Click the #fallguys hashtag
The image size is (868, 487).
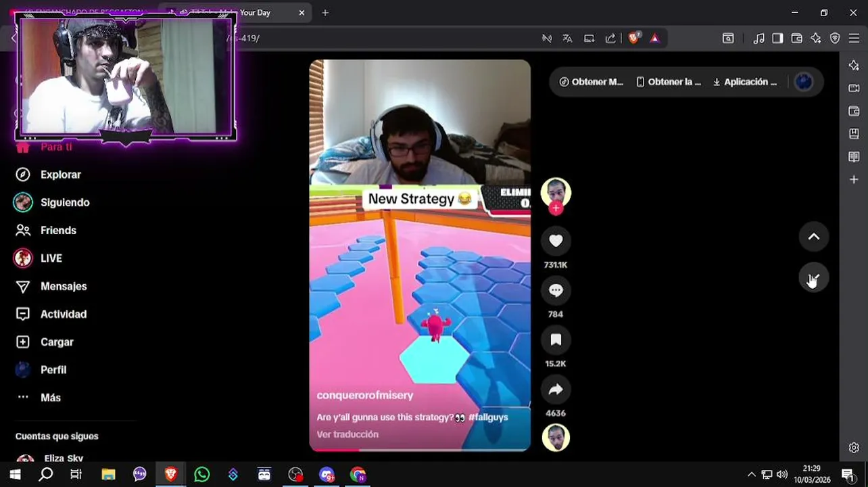coord(488,417)
